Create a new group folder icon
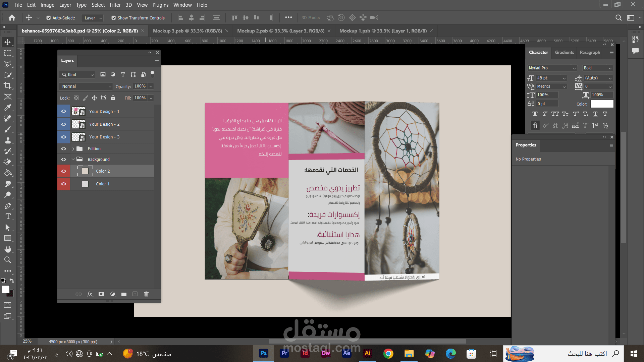Image resolution: width=644 pixels, height=362 pixels. 124,294
